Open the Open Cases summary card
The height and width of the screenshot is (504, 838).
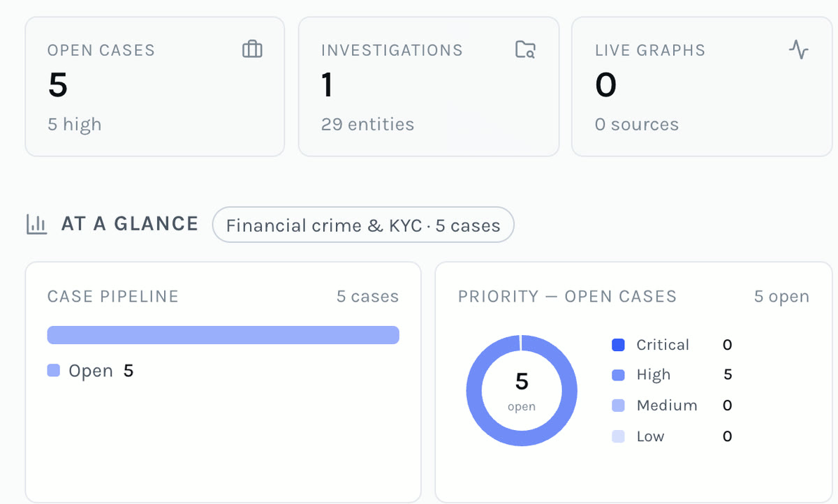pyautogui.click(x=155, y=87)
